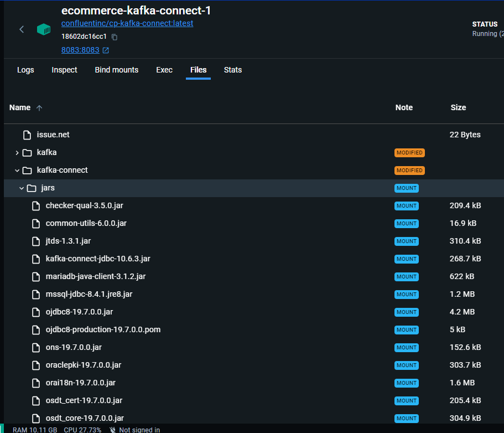Click file icon of ojdbc8-19.7.0.0.jar
Image resolution: width=504 pixels, height=433 pixels.
36,312
